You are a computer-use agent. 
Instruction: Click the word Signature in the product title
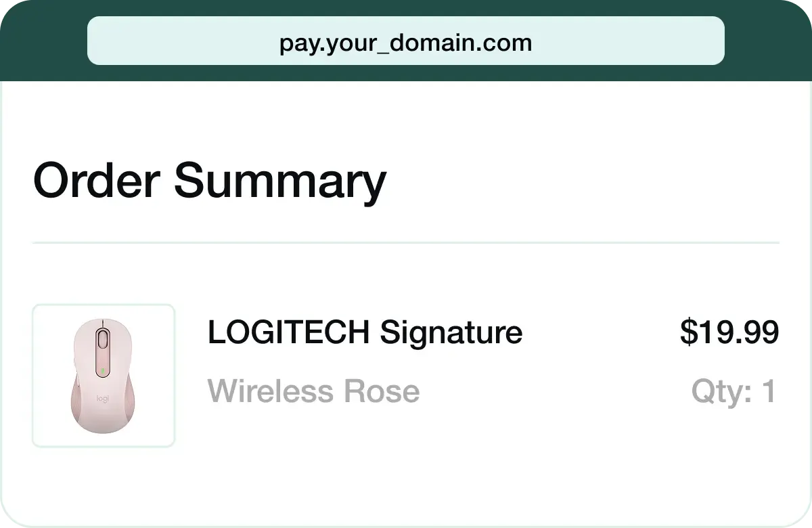pos(451,332)
